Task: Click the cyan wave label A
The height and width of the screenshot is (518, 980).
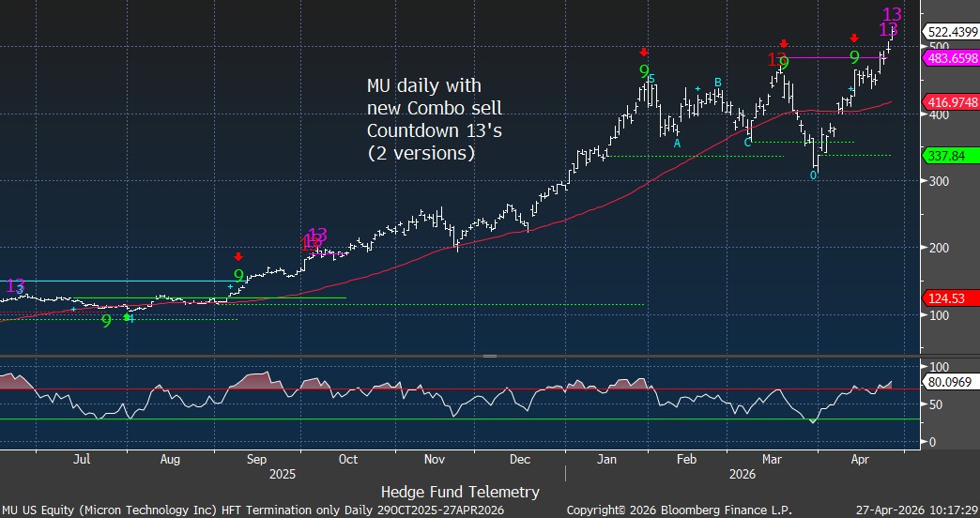Action: [x=677, y=144]
